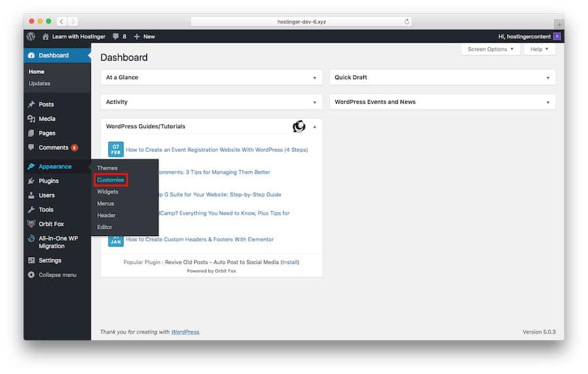Click the WordPress logo in admin bar
This screenshot has height=374, width=588.
coord(31,37)
